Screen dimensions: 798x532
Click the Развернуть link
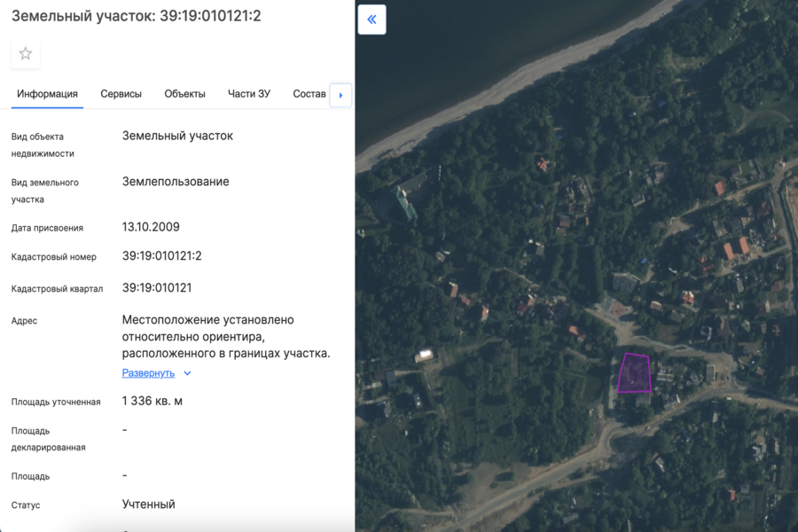coord(148,373)
